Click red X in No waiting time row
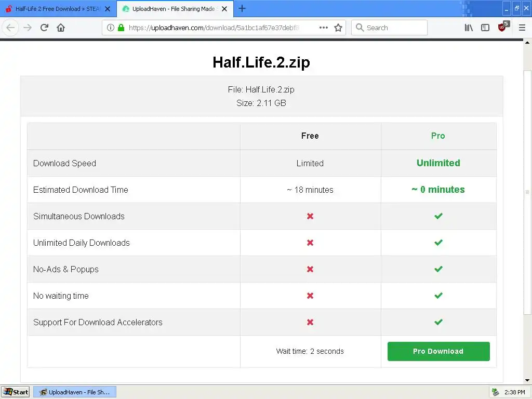The image size is (532, 399). click(310, 296)
